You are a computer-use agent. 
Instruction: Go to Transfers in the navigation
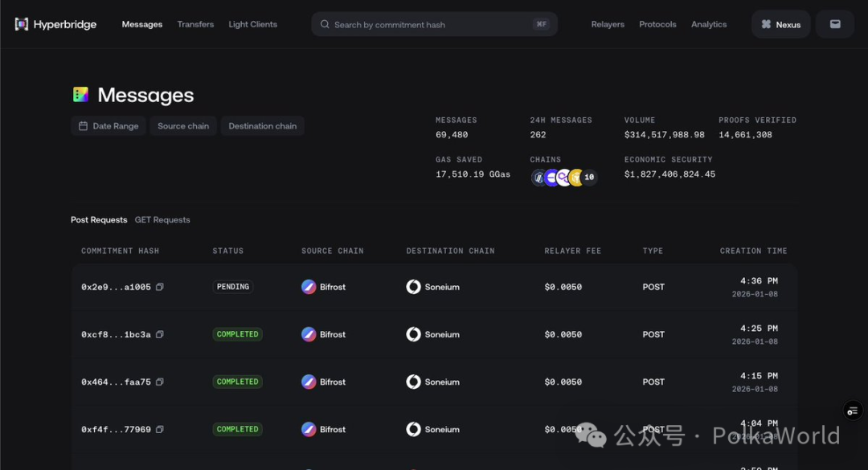click(195, 24)
